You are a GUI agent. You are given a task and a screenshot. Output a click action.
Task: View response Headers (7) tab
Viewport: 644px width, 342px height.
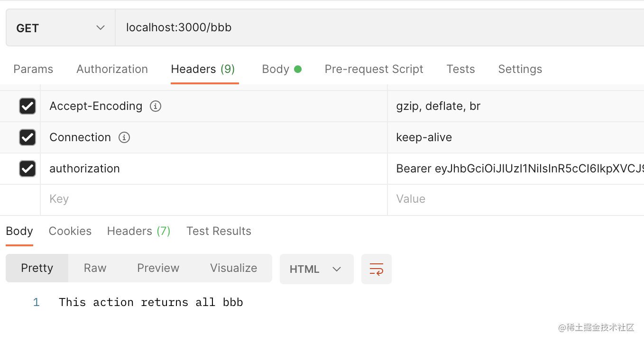[x=138, y=231]
